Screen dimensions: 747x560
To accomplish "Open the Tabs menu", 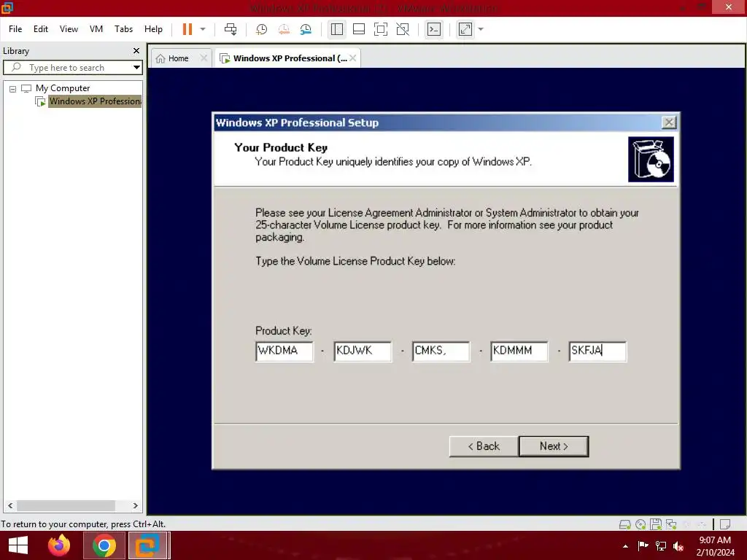I will (123, 29).
